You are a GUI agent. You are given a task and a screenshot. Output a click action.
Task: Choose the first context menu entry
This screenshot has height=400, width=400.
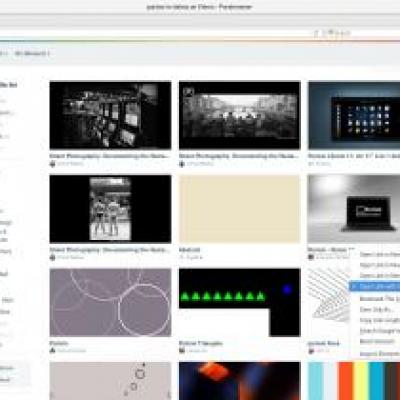click(379, 254)
